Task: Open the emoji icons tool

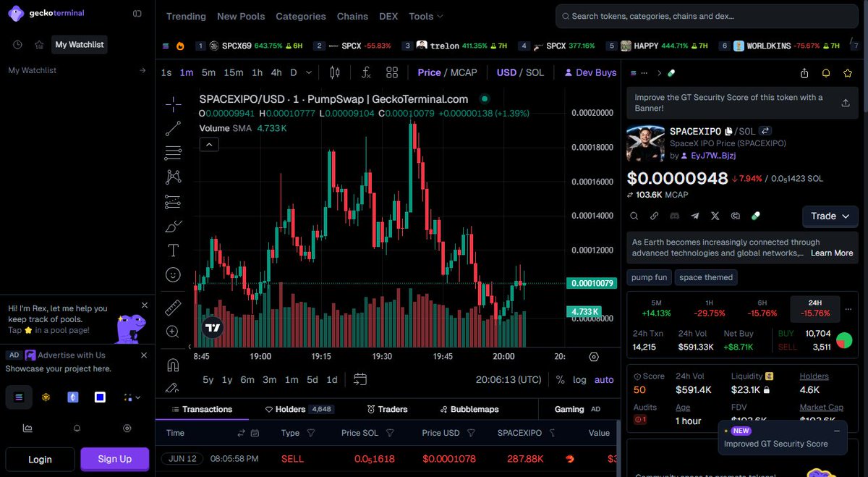Action: click(x=173, y=275)
